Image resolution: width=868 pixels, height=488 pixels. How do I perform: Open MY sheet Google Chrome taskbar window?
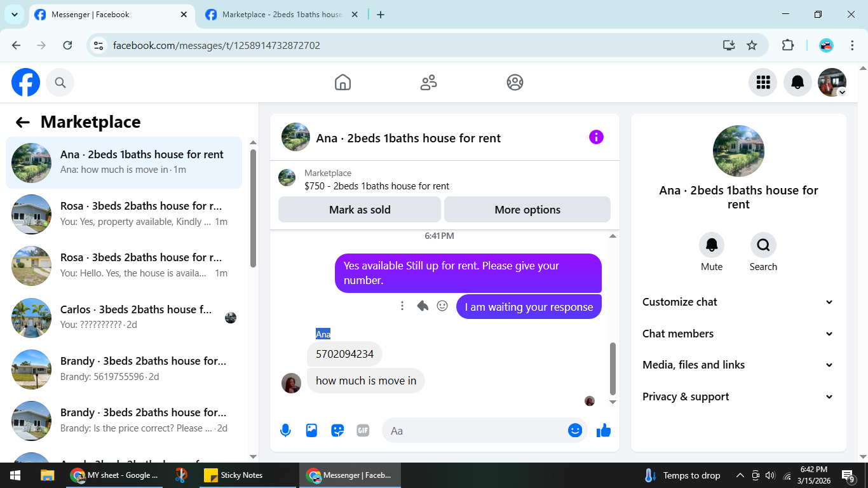click(x=114, y=475)
